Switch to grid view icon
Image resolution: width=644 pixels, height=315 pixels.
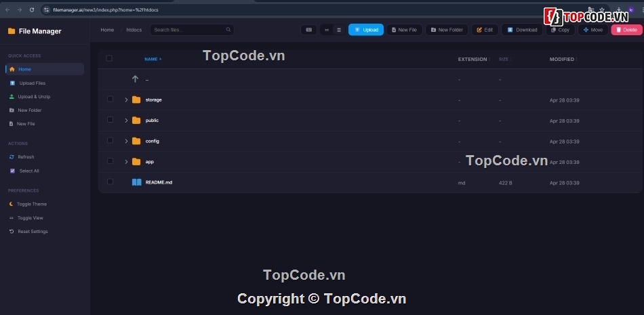[327, 30]
